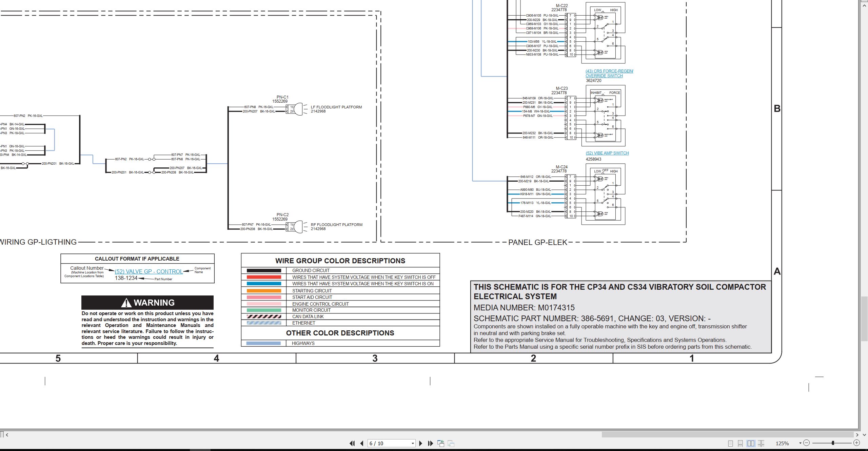868x451 pixels.
Task: Click the zone letter B marker
Action: (777, 109)
